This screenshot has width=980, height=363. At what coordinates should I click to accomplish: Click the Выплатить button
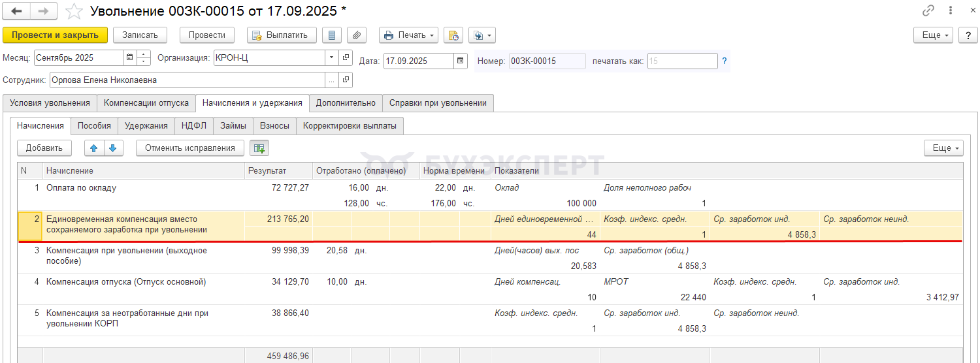(x=282, y=35)
